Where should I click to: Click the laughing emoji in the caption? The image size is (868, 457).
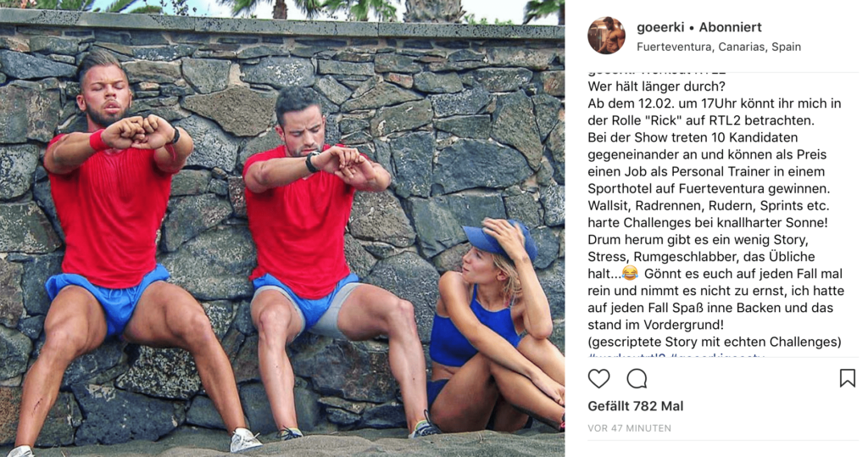click(630, 273)
